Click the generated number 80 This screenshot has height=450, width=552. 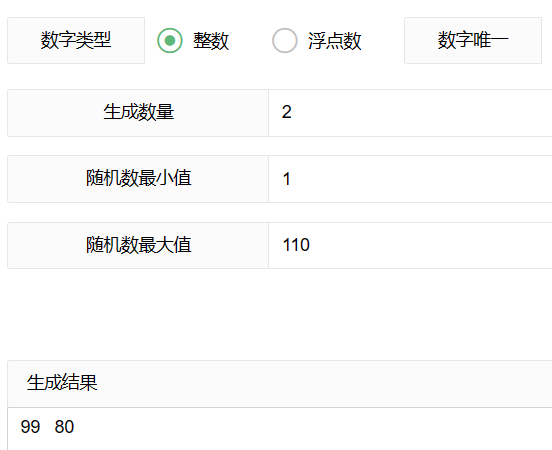tap(64, 427)
